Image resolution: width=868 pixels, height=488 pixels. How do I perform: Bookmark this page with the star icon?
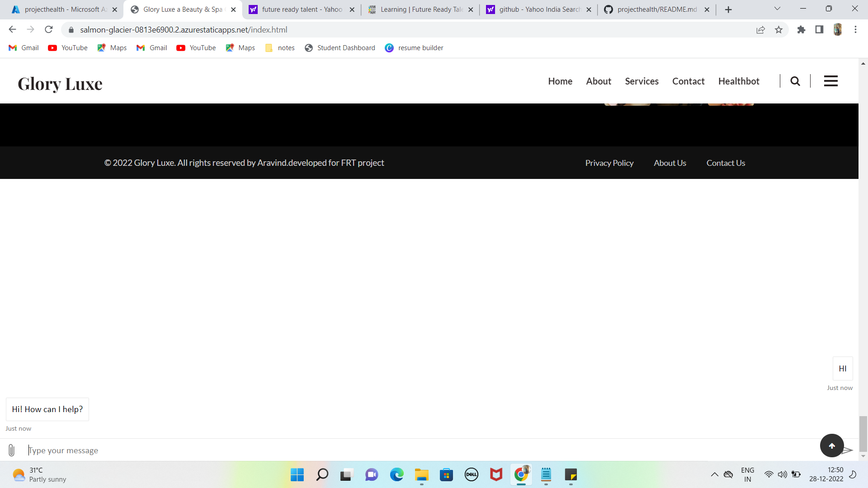click(x=778, y=30)
